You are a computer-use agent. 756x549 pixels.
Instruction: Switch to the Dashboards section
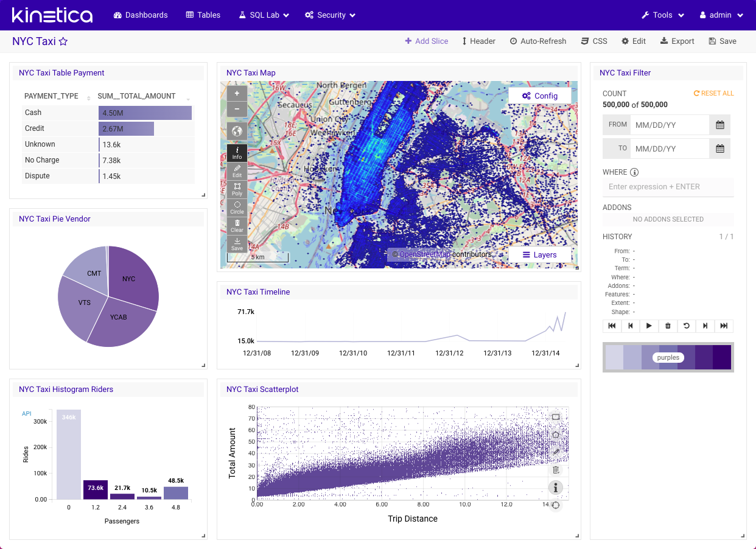(141, 15)
